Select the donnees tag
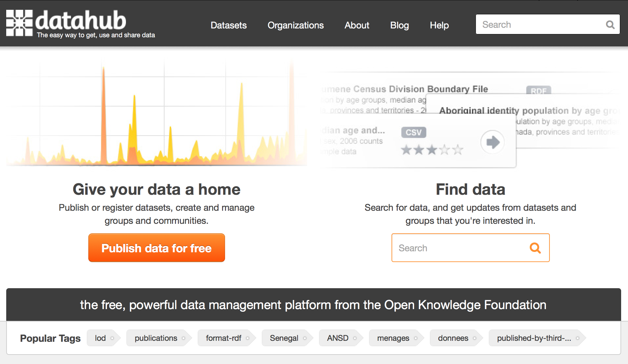The height and width of the screenshot is (364, 628). click(456, 338)
